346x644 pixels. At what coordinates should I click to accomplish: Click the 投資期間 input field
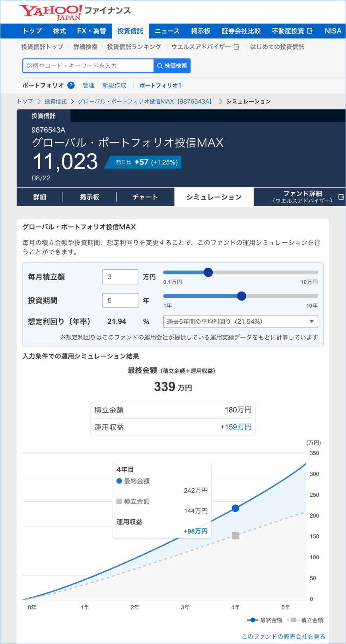click(x=121, y=300)
